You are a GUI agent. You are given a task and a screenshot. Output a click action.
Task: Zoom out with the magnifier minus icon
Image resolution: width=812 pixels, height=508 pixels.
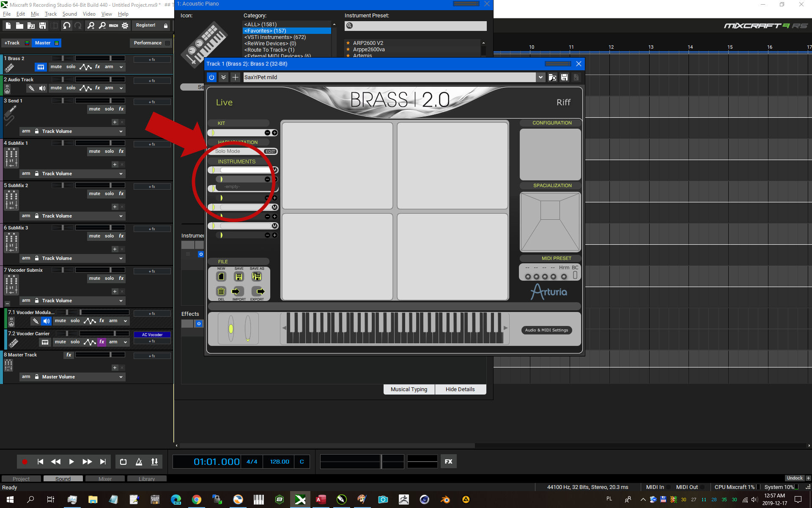point(102,26)
